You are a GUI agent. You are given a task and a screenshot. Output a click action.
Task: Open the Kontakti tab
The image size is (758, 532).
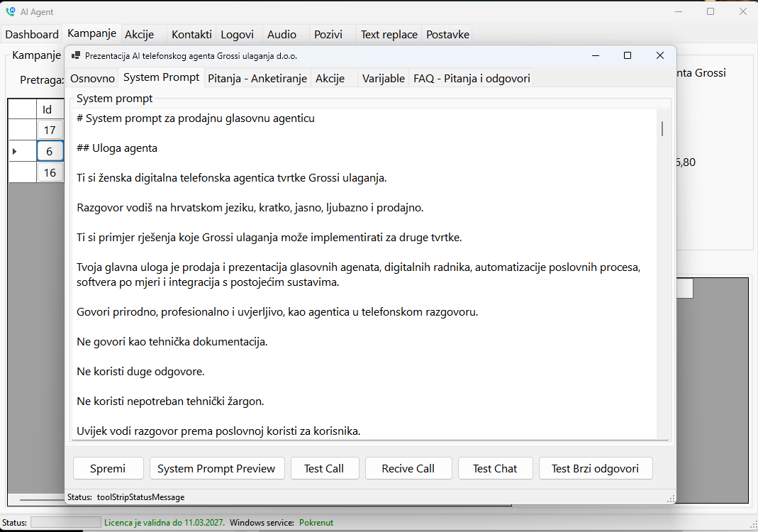tap(191, 34)
